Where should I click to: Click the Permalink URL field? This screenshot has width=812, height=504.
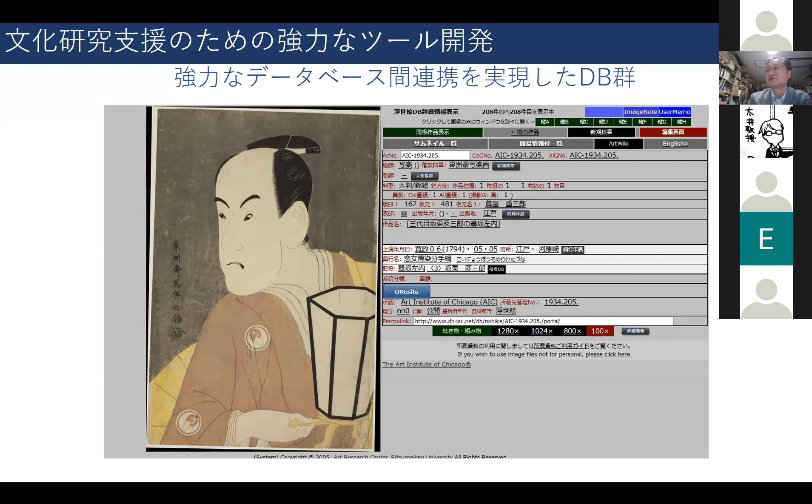(543, 321)
